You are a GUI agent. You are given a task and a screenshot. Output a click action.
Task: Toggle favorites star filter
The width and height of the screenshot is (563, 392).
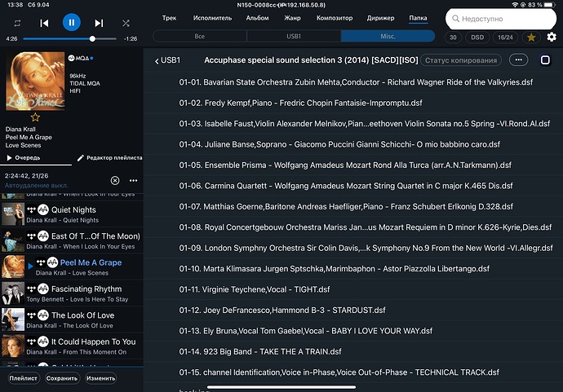(531, 37)
